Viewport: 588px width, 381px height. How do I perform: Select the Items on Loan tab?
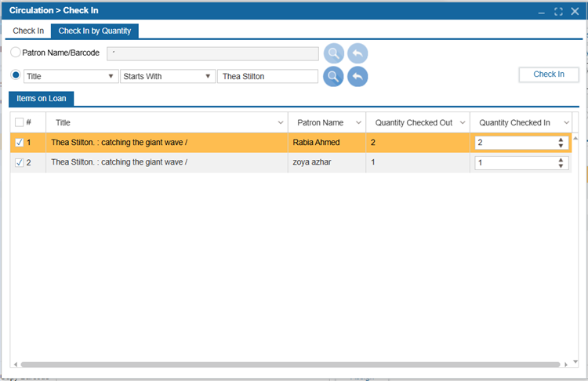point(41,99)
